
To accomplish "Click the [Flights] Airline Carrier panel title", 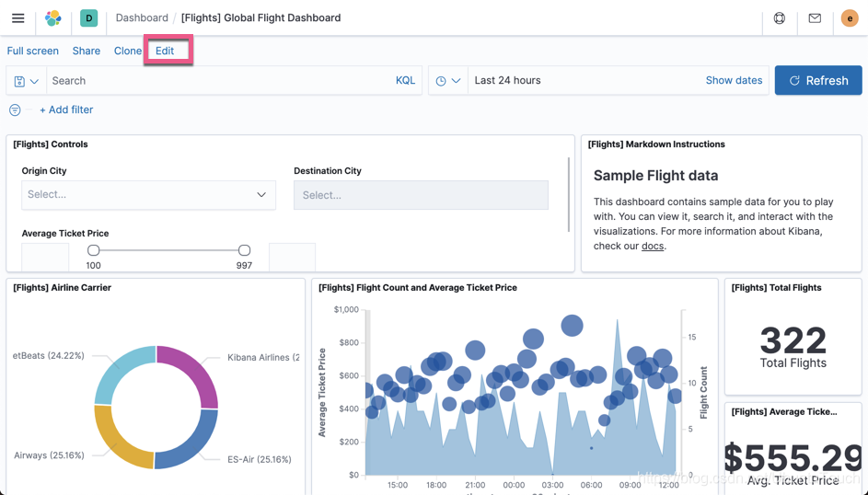I will pos(62,288).
